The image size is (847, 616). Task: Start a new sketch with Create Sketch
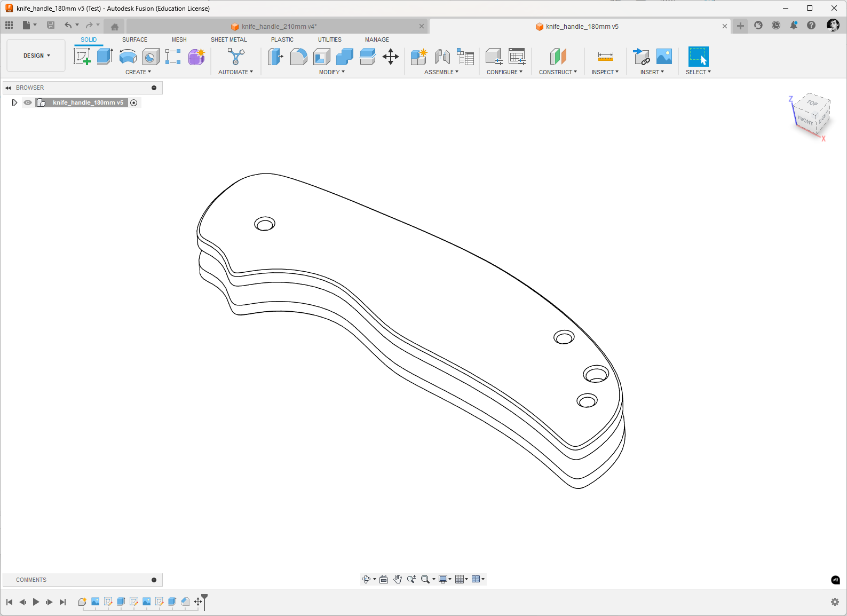(x=82, y=57)
